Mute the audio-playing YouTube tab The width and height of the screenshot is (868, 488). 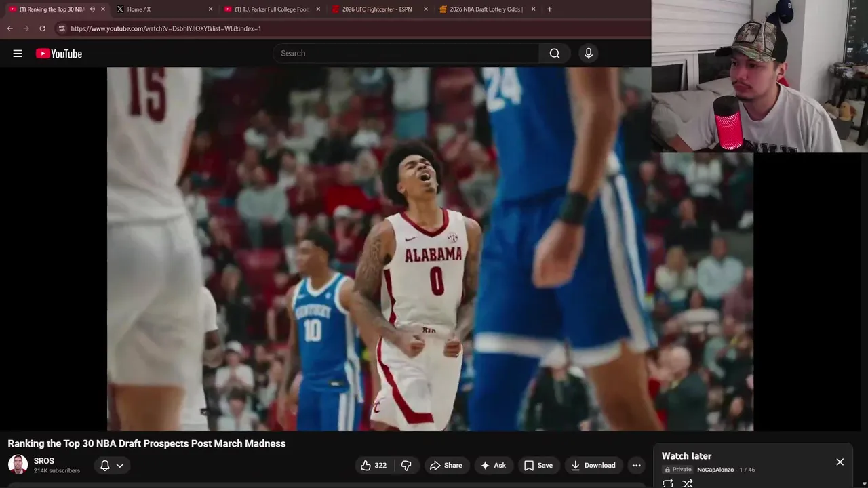[x=92, y=9]
